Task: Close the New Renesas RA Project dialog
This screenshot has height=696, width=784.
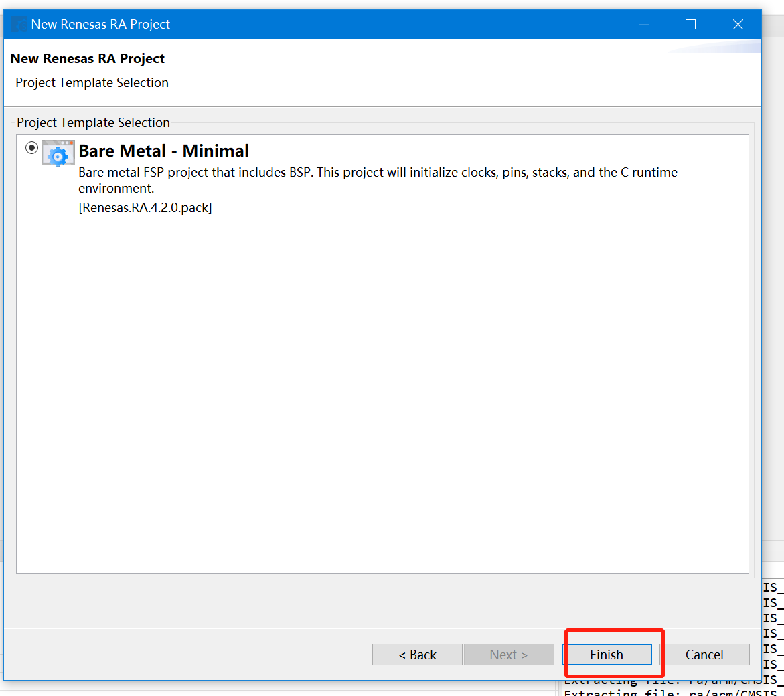Action: 738,25
